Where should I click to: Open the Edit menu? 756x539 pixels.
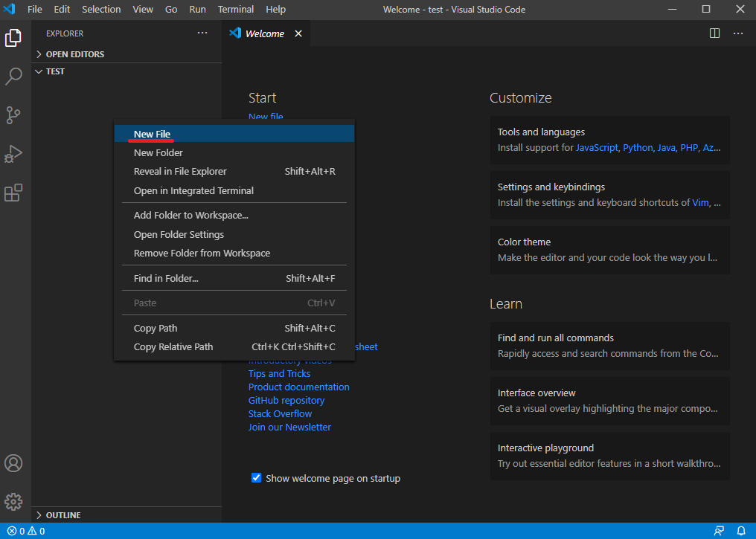coord(62,9)
